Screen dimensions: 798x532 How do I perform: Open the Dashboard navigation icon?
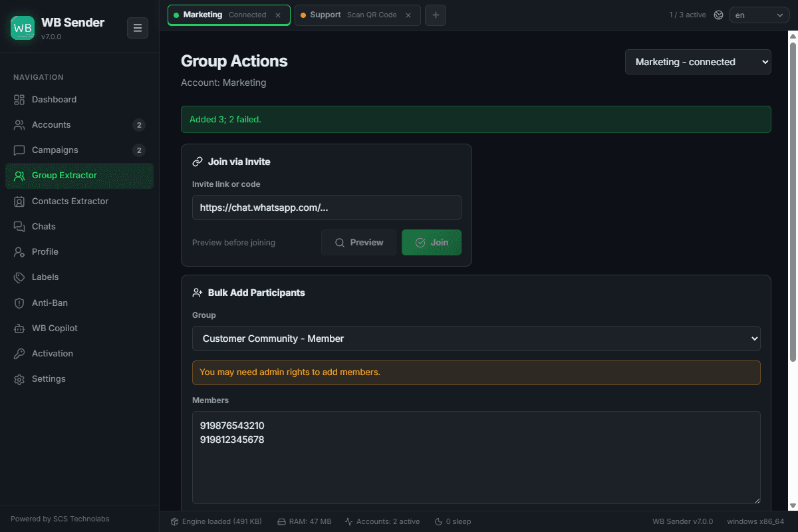[x=19, y=100]
